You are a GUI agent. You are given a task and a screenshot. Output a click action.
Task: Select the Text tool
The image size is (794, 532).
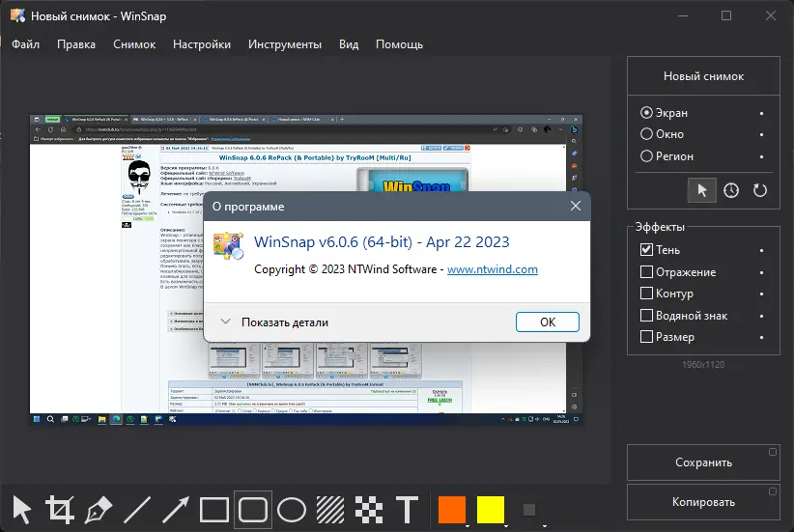407,510
